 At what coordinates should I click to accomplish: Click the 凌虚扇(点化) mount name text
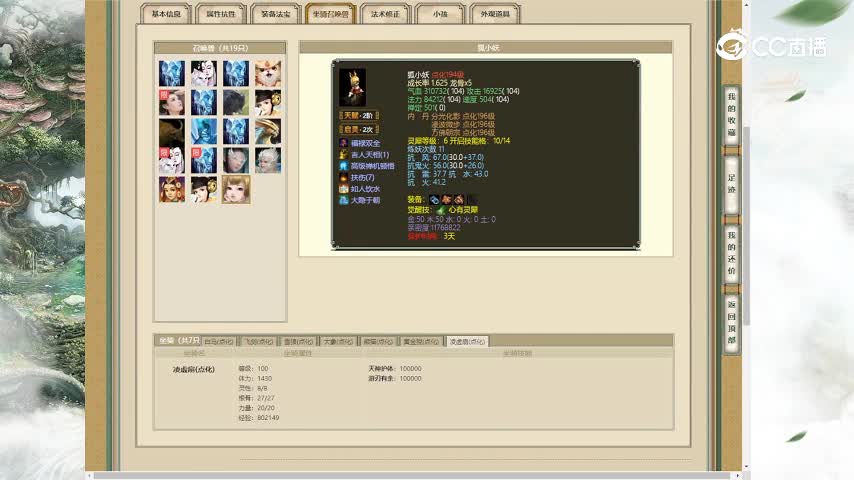(x=194, y=369)
